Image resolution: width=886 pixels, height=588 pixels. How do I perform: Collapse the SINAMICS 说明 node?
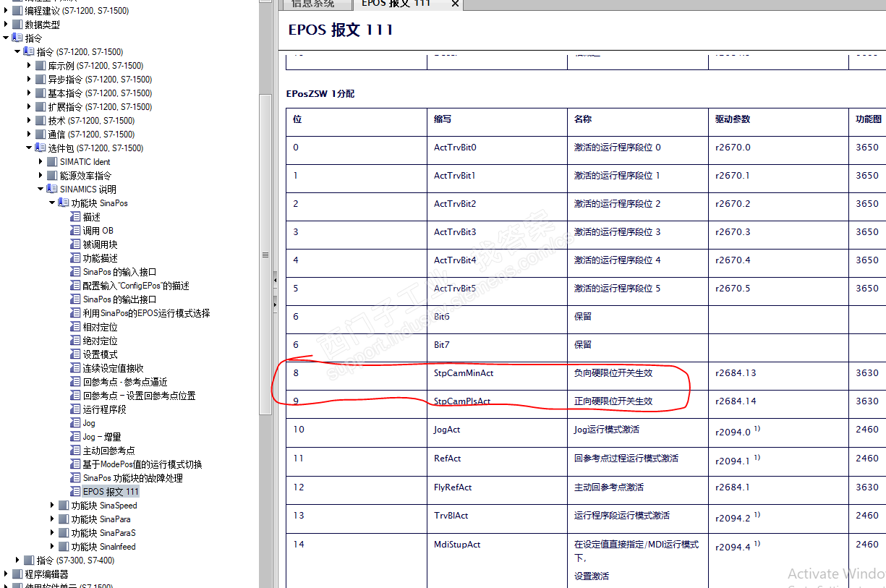[41, 189]
